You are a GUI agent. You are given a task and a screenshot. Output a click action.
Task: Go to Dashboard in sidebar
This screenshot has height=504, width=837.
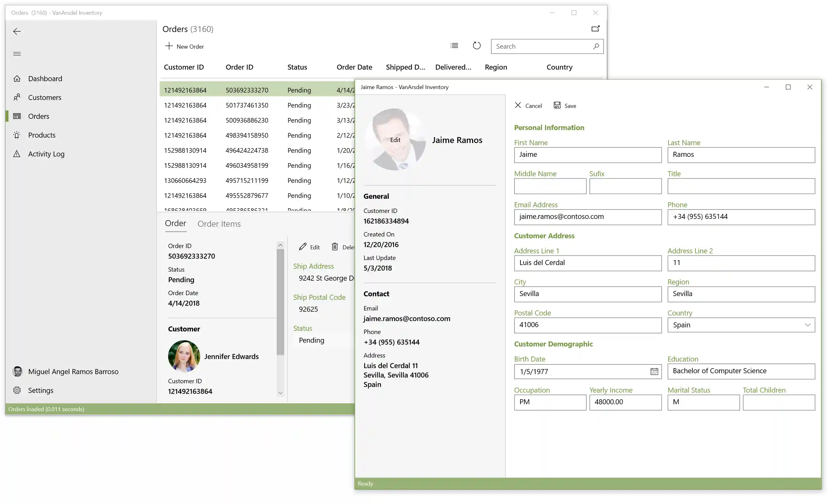tap(45, 79)
